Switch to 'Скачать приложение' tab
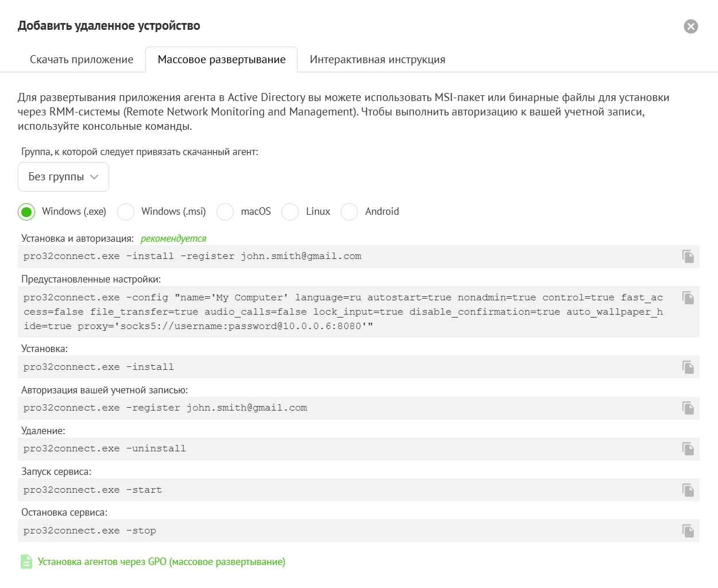 tap(82, 60)
